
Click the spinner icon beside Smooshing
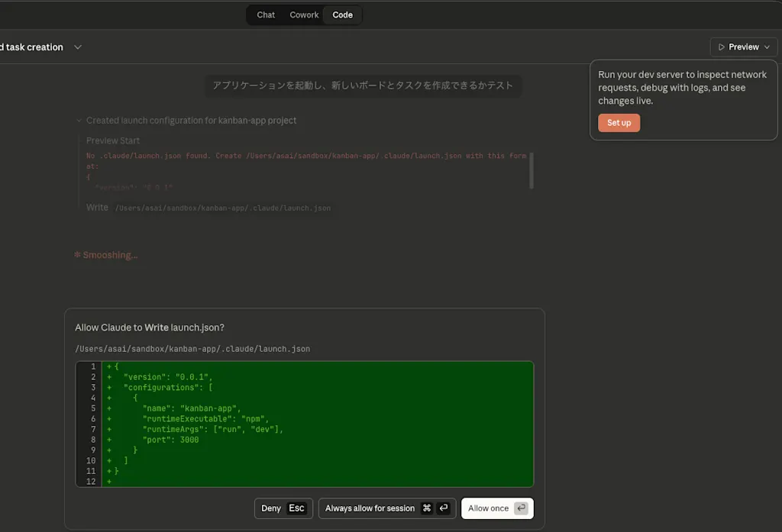pos(77,255)
